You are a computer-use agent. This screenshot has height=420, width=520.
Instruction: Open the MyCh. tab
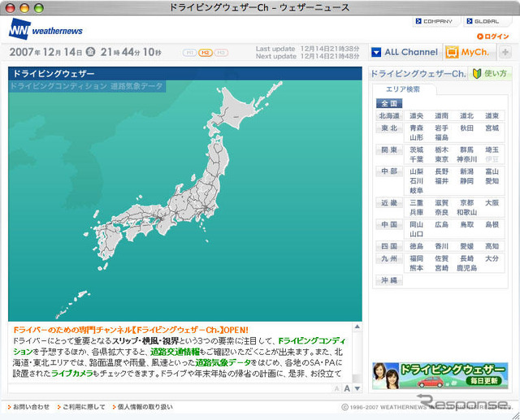click(x=468, y=52)
